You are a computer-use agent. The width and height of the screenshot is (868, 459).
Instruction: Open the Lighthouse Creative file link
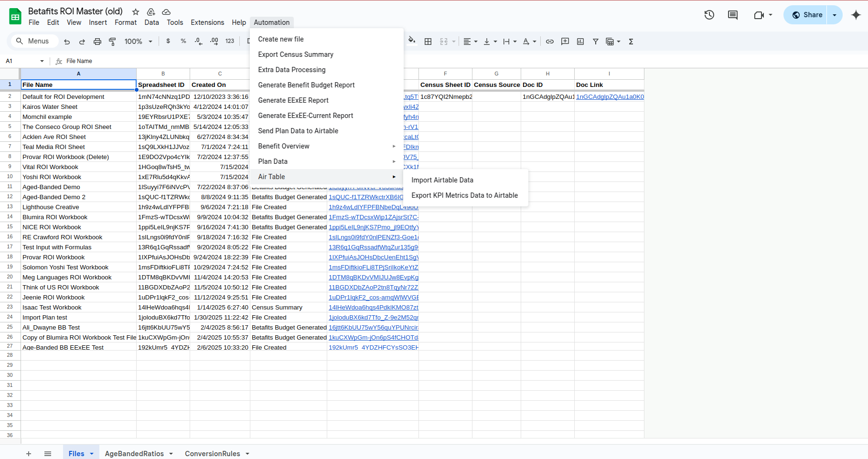tap(373, 207)
